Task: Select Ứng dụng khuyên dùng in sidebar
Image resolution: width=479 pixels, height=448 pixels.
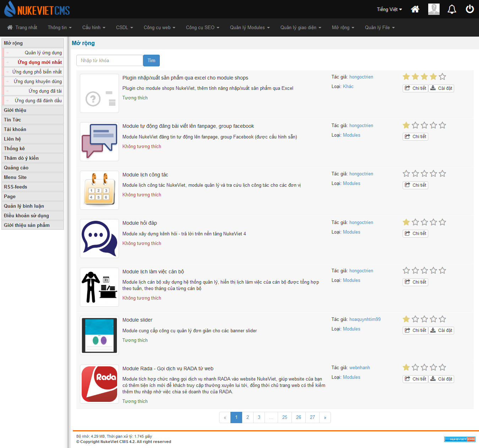Action: (x=33, y=81)
